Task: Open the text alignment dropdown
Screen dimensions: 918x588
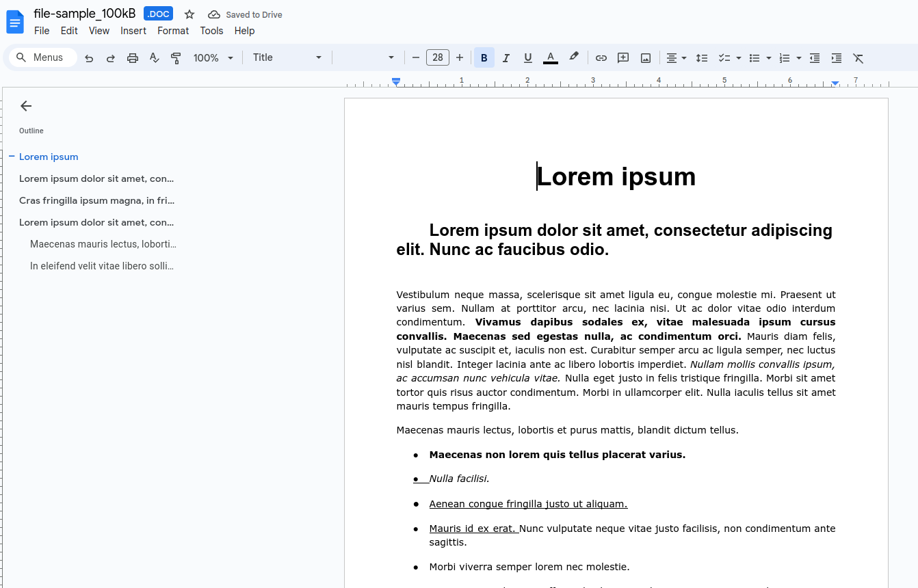Action: (x=677, y=58)
